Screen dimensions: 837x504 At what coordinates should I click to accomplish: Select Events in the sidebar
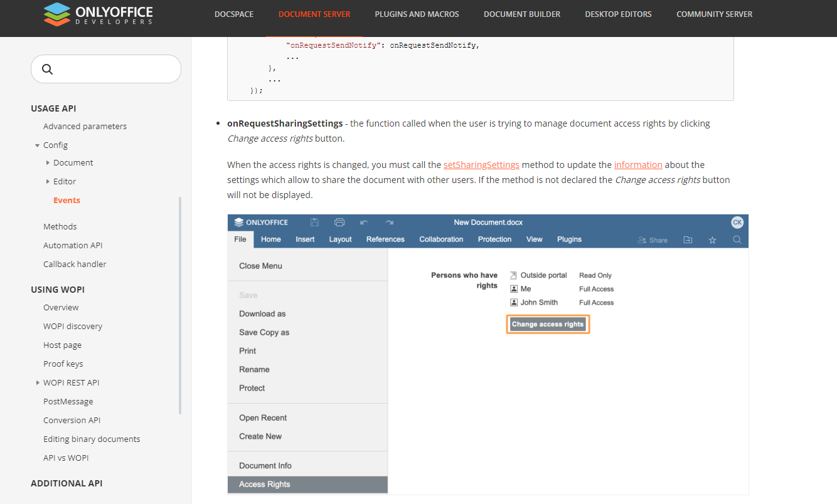[x=67, y=200]
